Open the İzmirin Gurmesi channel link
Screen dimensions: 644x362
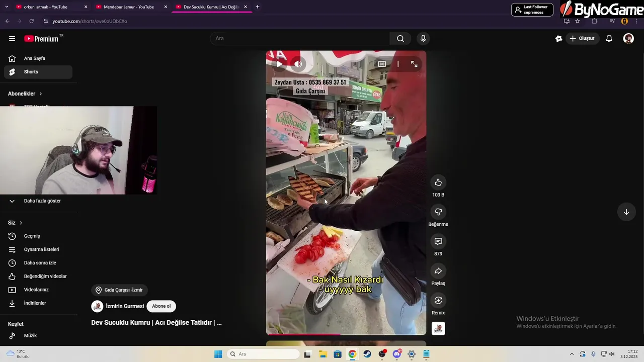(125, 306)
